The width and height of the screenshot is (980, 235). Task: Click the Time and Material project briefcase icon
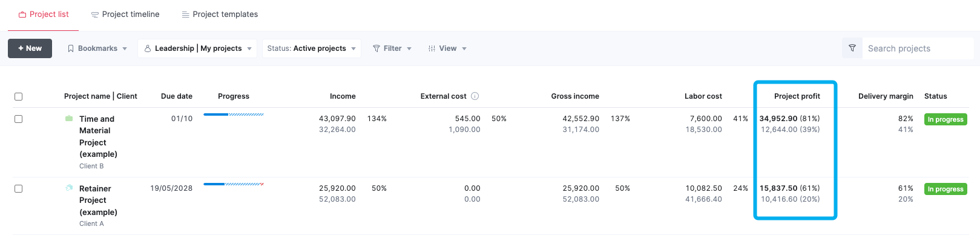click(69, 119)
